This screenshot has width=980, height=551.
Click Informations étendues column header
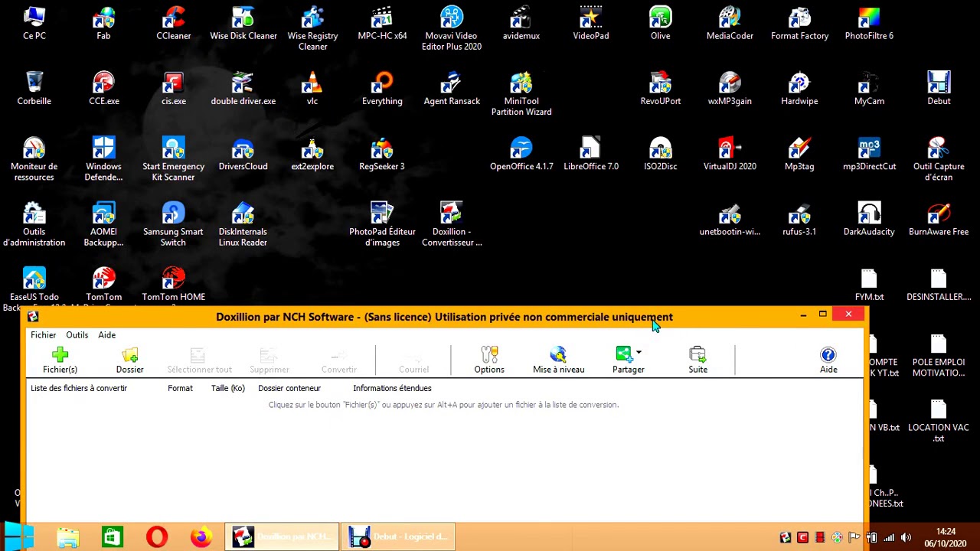click(392, 388)
